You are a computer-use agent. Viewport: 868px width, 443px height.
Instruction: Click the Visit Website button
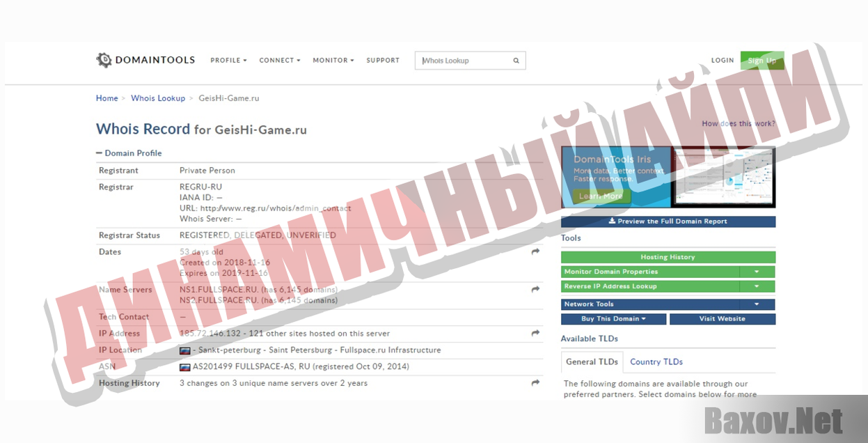click(x=723, y=319)
